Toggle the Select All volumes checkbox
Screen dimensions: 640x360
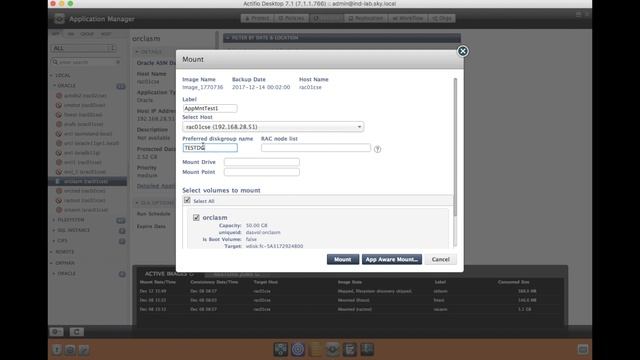(x=187, y=200)
